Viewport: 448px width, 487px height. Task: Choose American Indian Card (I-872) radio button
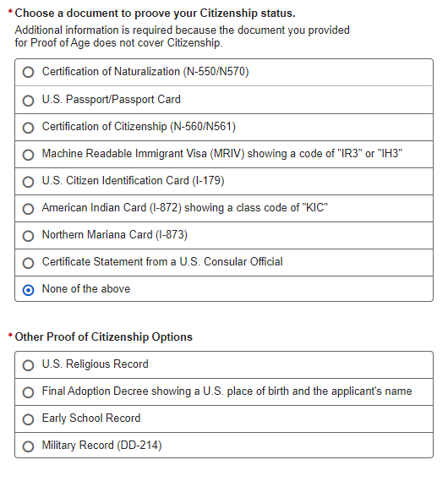point(28,208)
